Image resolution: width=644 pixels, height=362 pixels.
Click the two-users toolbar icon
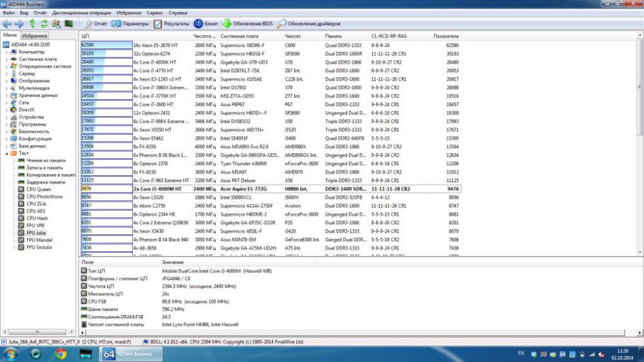56,24
